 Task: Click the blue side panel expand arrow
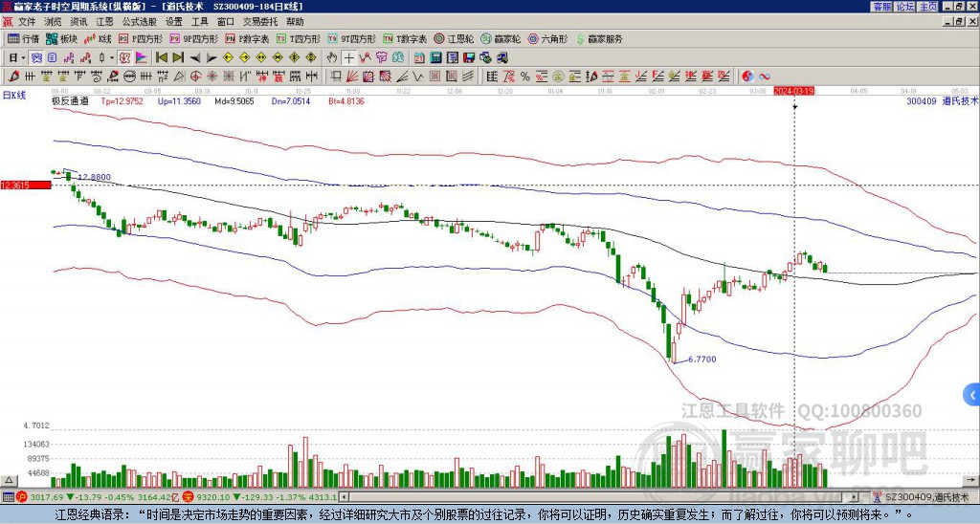click(972, 395)
